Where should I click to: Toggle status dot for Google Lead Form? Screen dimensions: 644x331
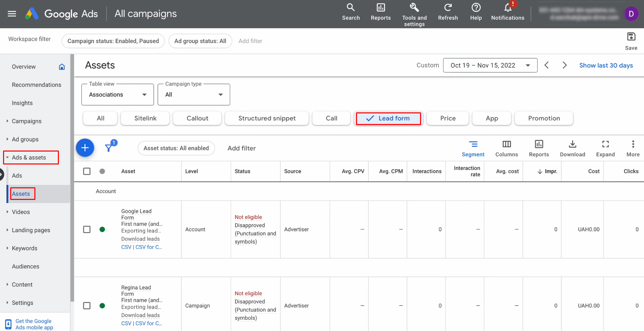click(102, 230)
